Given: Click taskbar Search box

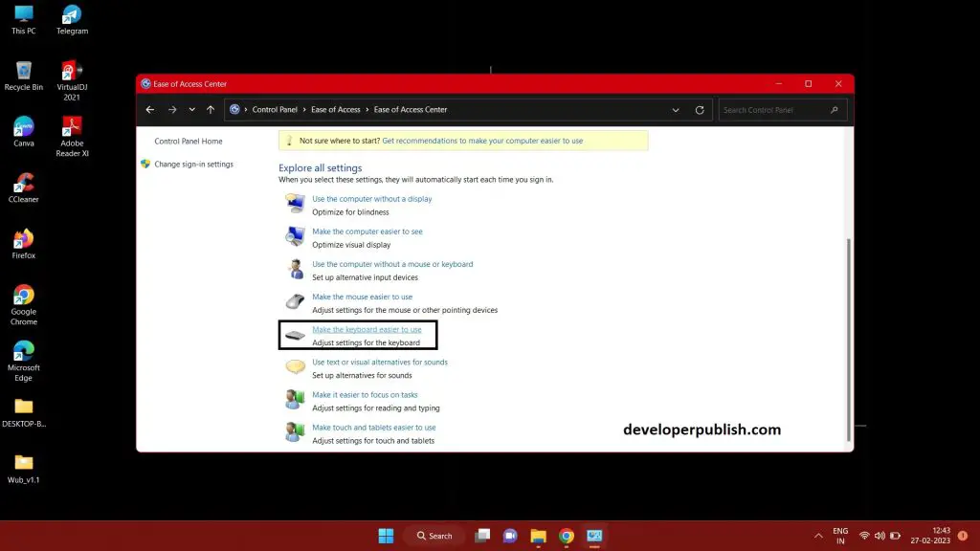Looking at the screenshot, I should (434, 536).
